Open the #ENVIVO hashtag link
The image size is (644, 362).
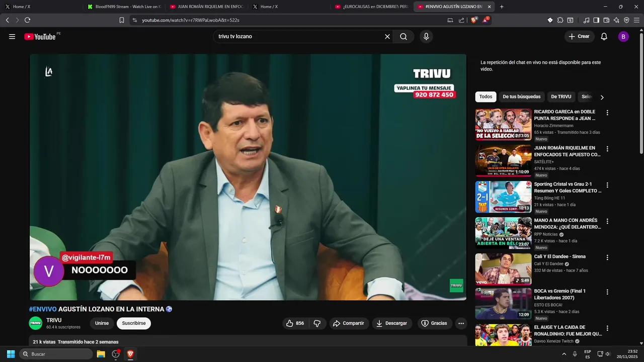click(x=43, y=309)
